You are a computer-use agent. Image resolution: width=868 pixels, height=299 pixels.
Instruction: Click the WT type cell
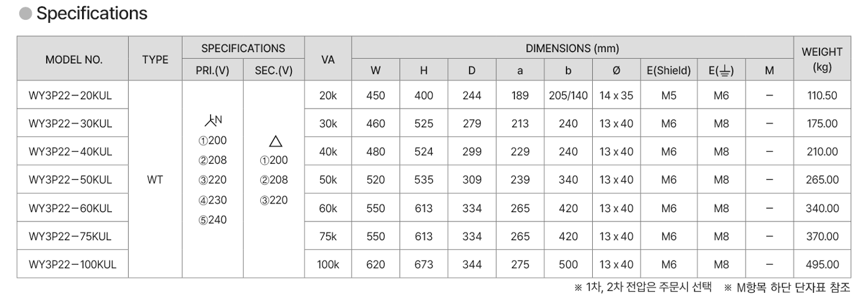pyautogui.click(x=155, y=180)
